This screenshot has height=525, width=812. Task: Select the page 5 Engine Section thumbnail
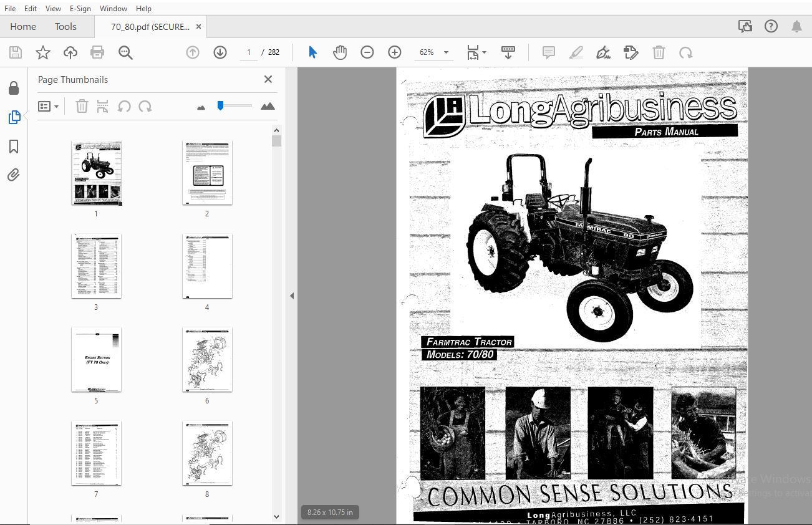click(x=96, y=360)
